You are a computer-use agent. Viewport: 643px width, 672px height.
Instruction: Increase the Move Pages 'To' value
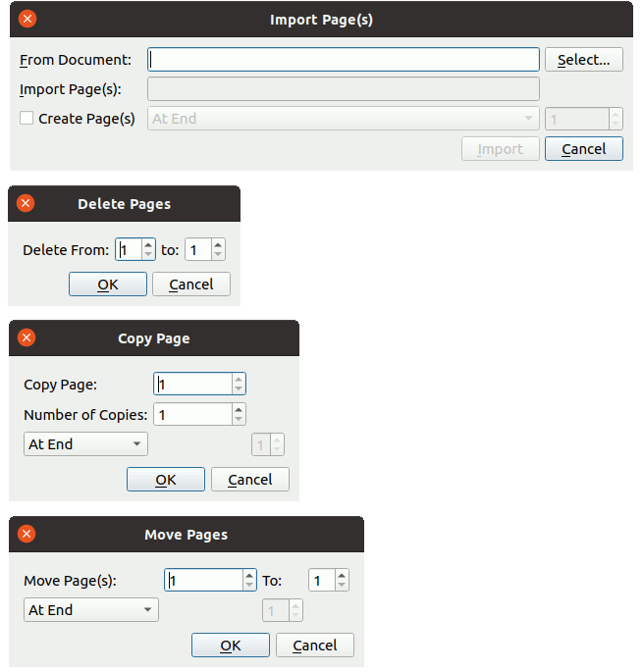tap(342, 576)
